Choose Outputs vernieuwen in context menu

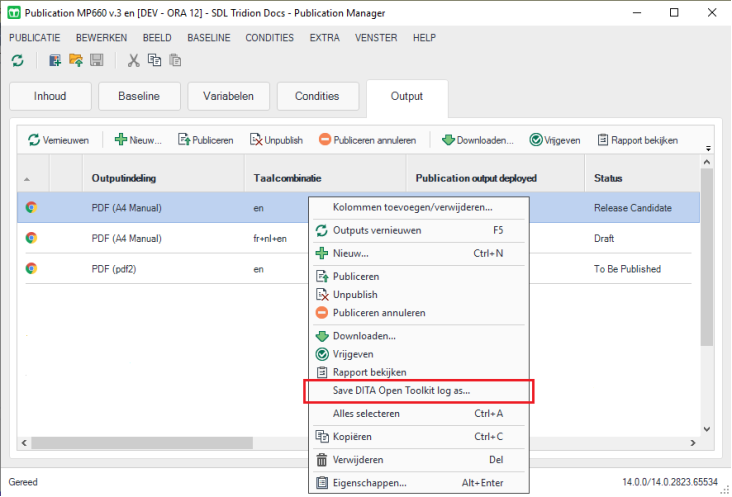click(419, 230)
